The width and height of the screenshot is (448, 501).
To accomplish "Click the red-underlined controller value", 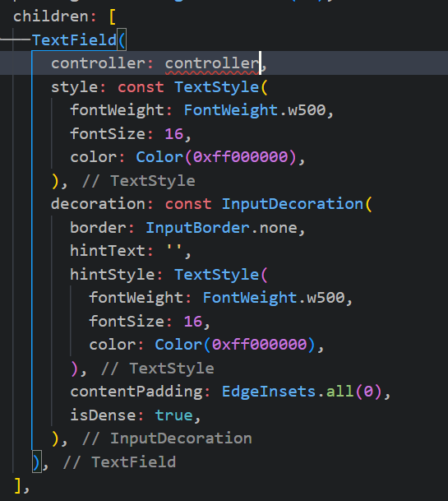I will point(212,63).
